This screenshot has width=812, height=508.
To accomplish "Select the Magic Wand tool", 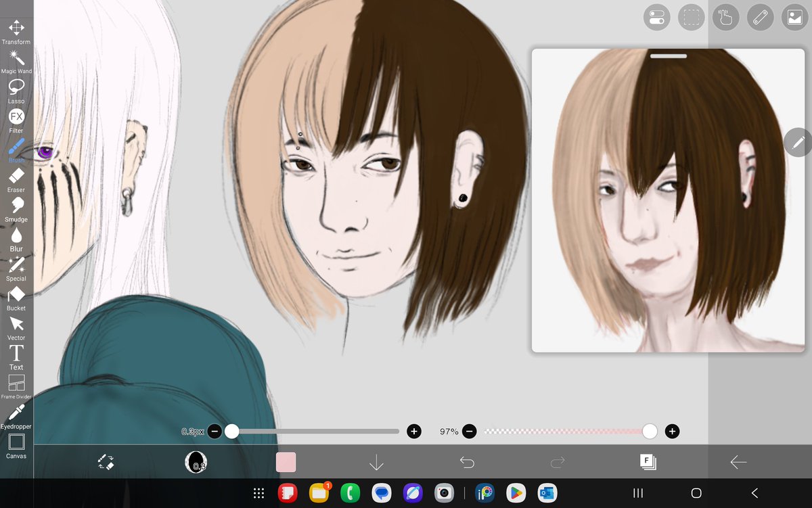I will tap(16, 62).
